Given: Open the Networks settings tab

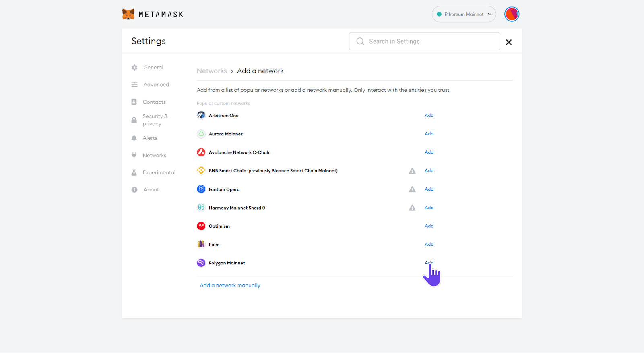Looking at the screenshot, I should (154, 155).
